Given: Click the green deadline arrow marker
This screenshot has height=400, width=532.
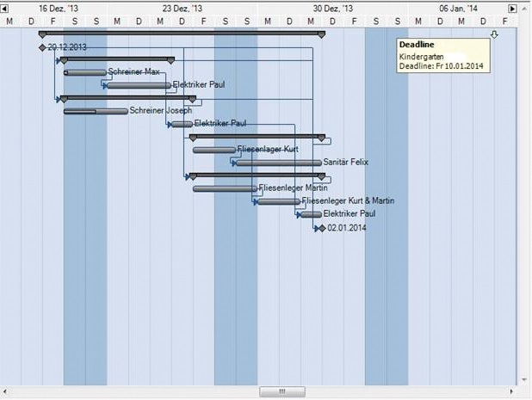Looking at the screenshot, I should click(x=494, y=34).
